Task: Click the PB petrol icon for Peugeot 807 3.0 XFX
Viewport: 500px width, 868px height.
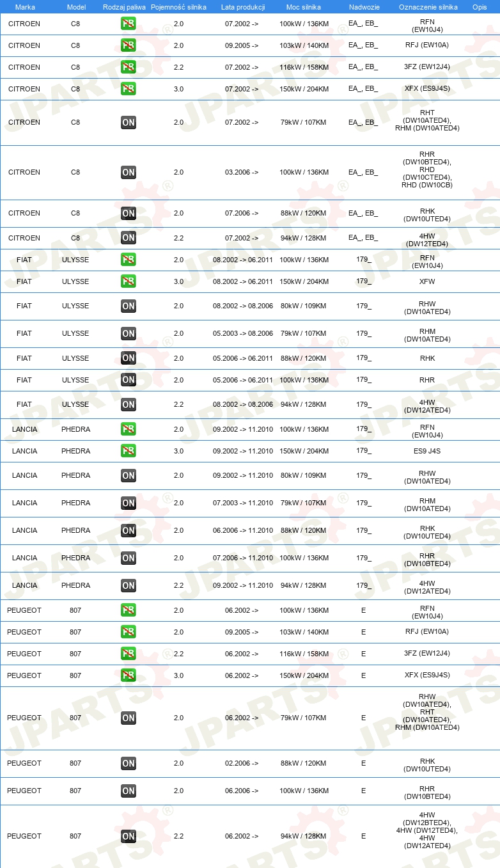Action: 129,675
